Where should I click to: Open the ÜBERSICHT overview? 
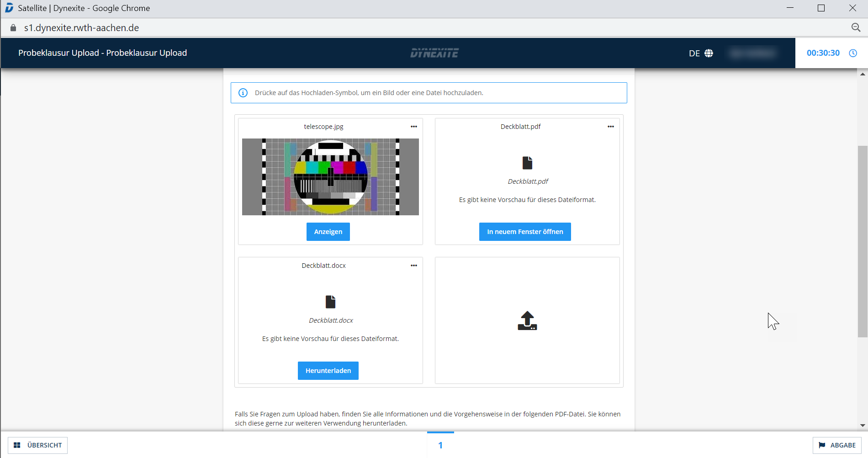point(38,445)
